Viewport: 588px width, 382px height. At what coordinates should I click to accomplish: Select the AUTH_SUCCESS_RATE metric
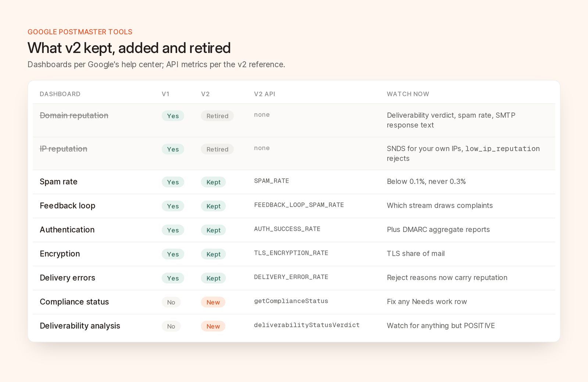tap(287, 229)
